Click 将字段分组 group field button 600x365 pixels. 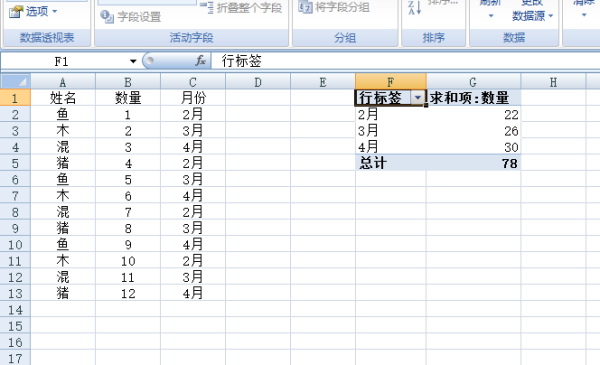[x=334, y=7]
